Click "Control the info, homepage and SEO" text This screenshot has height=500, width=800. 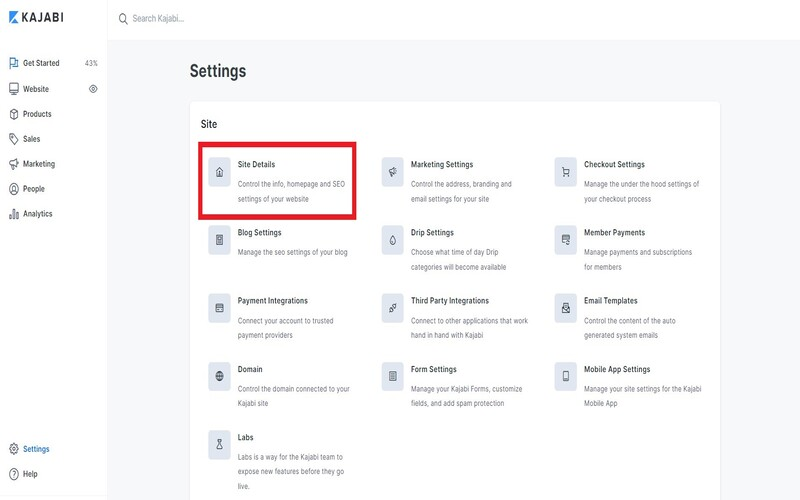[x=291, y=184]
